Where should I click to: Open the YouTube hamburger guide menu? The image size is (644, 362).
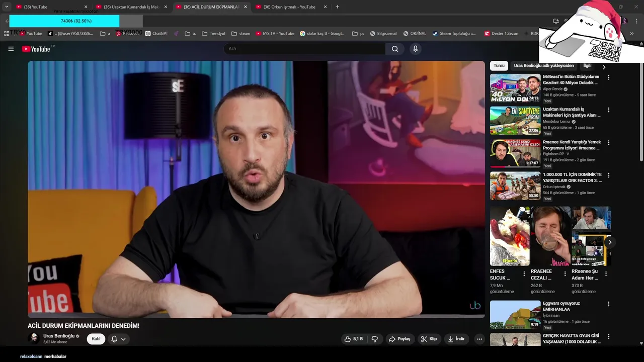tap(11, 49)
